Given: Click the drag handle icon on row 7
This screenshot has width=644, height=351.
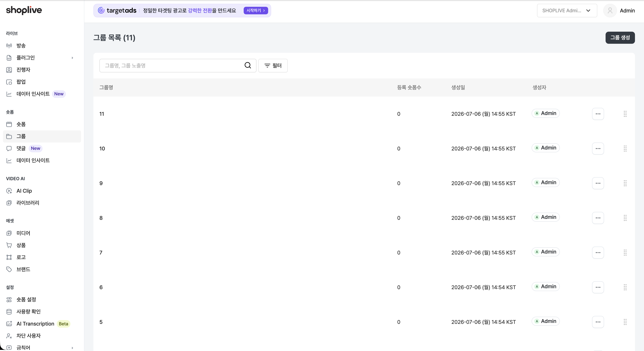Looking at the screenshot, I should (625, 252).
